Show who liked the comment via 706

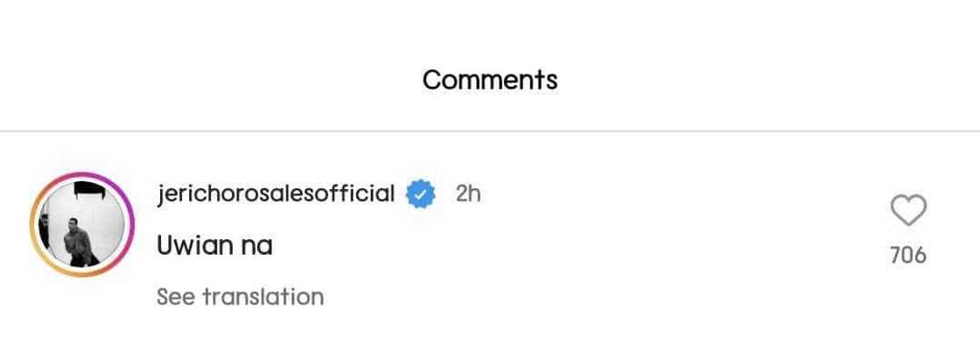coord(907,256)
